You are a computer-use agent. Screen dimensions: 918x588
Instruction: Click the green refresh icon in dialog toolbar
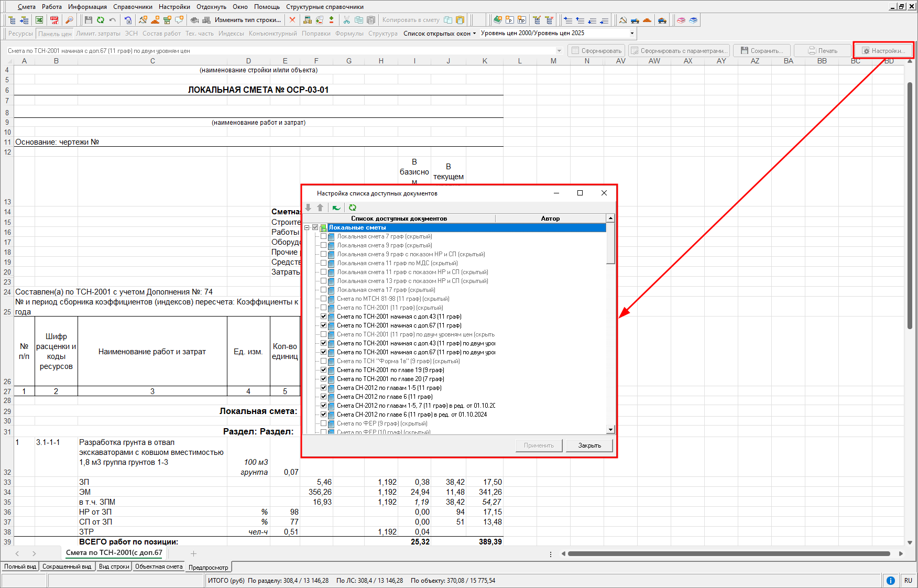(353, 208)
